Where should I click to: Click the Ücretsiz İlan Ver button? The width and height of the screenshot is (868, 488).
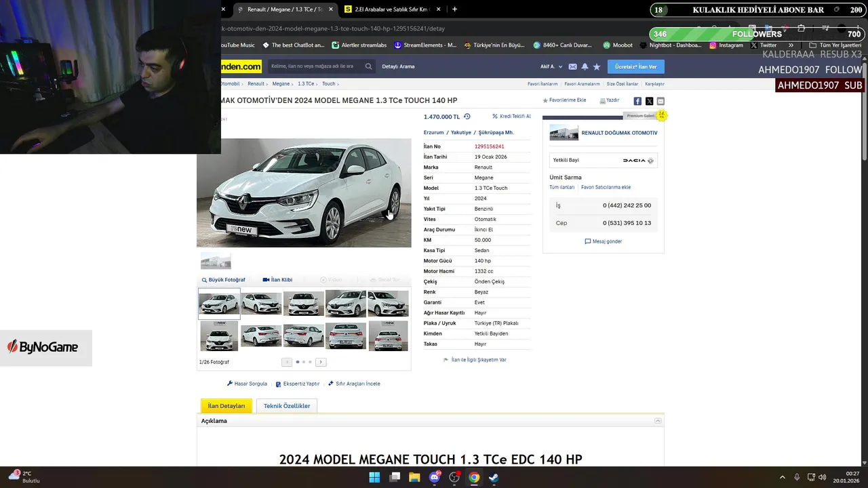click(x=635, y=66)
